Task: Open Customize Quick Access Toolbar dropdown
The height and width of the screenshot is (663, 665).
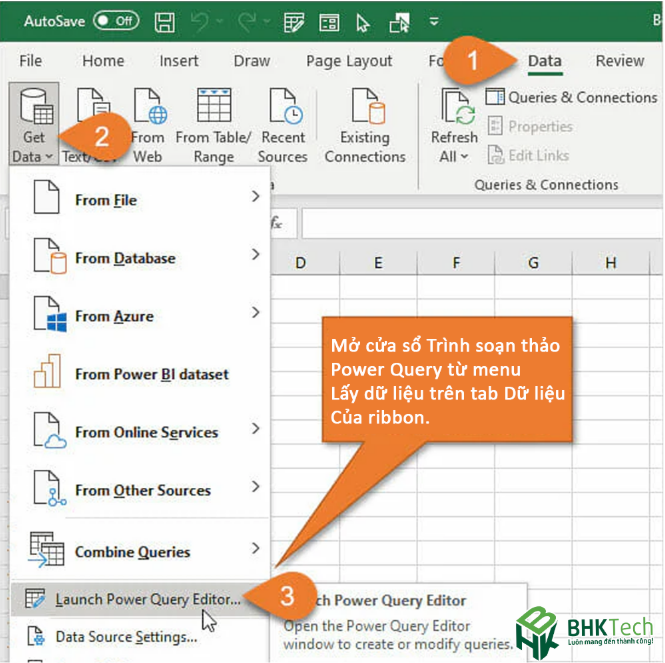Action: [434, 21]
